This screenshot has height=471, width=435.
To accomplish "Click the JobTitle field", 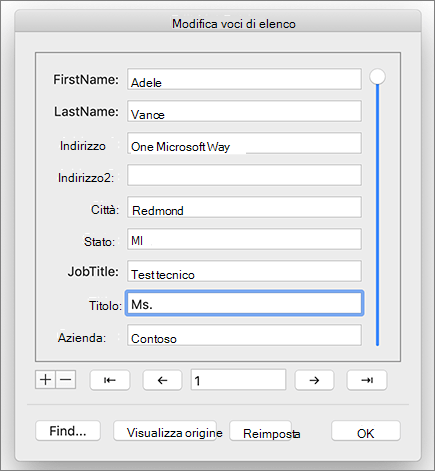I will 244,271.
